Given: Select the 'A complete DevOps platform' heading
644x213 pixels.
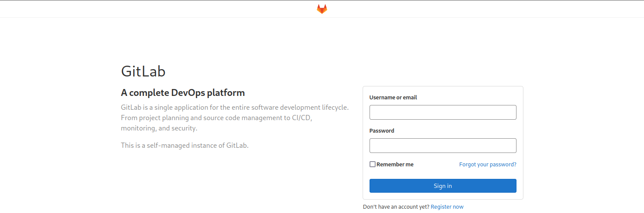Looking at the screenshot, I should pos(183,92).
